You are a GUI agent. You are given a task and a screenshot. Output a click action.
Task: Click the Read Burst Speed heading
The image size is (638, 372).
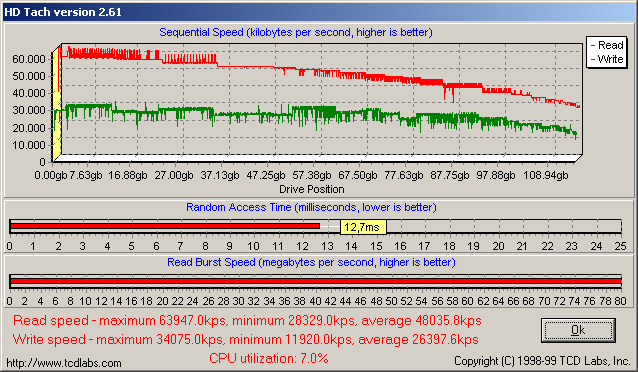point(311,262)
